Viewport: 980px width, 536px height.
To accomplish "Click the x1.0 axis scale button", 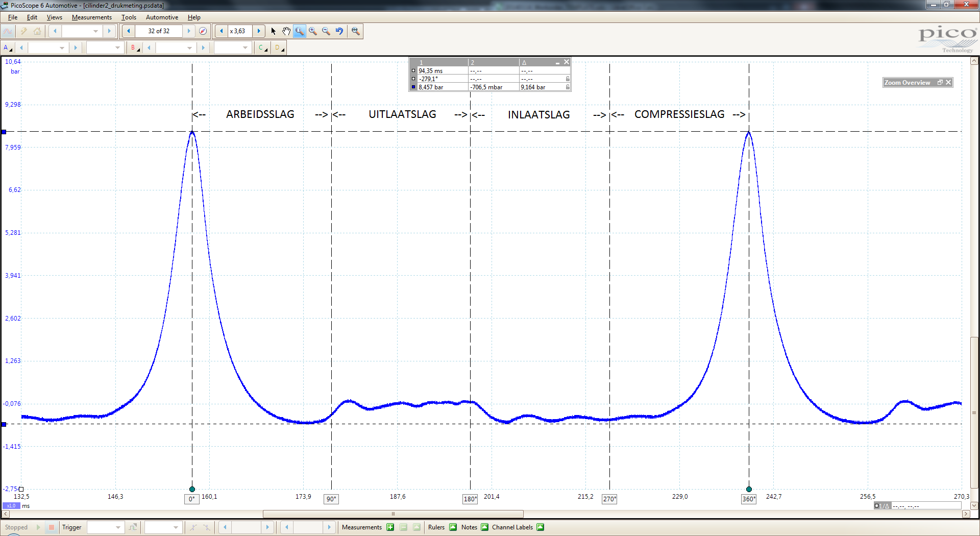I will coord(11,506).
